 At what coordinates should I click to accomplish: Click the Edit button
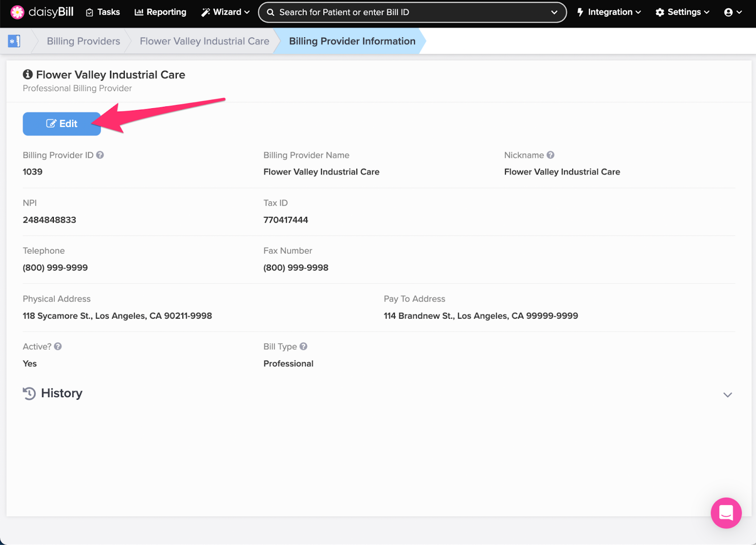point(61,123)
